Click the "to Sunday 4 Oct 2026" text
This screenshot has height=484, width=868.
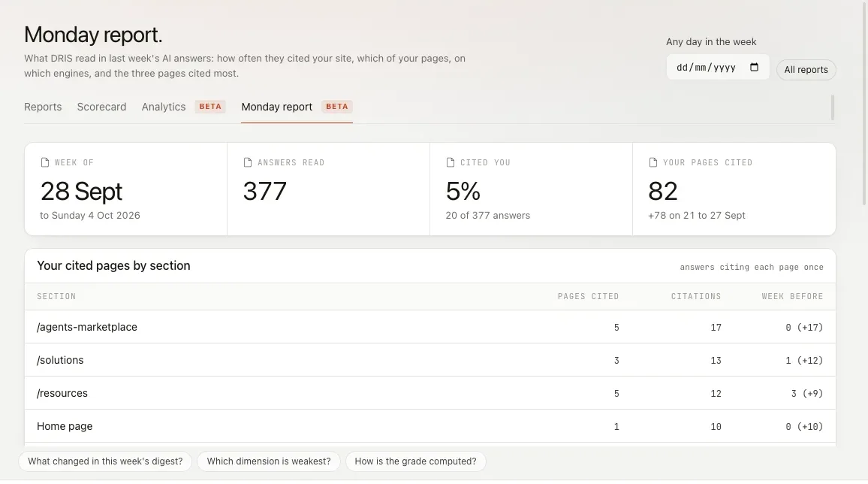(90, 216)
